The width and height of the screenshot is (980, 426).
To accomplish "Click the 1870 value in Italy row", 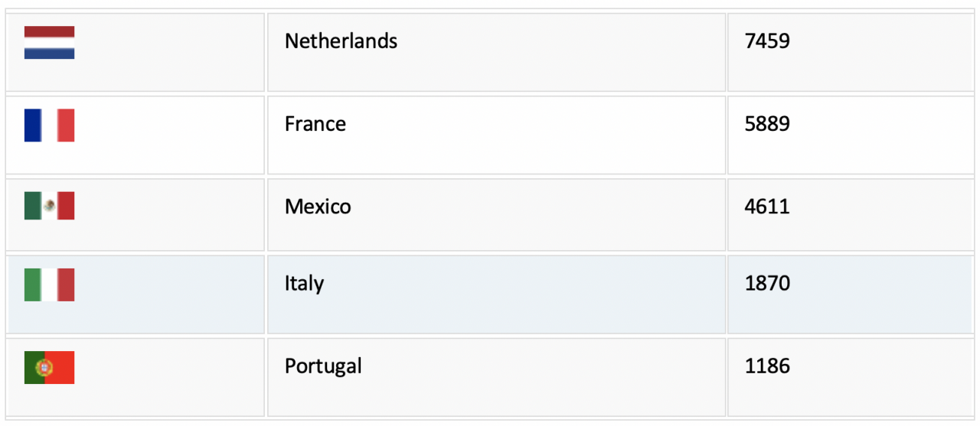I will point(767,284).
